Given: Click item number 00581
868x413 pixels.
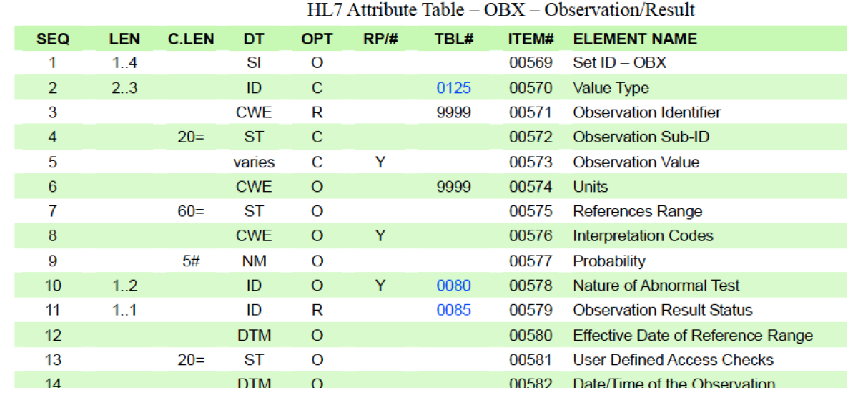Looking at the screenshot, I should (531, 359).
